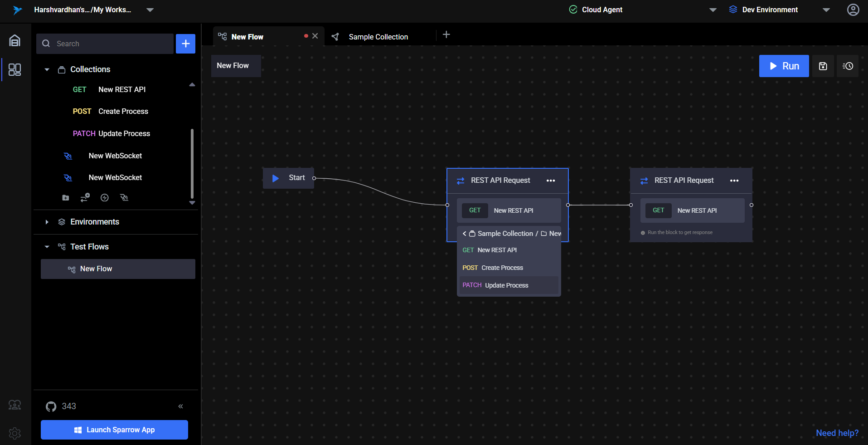The image size is (868, 445).
Task: Select New Flow under Test Flows
Action: click(x=118, y=269)
